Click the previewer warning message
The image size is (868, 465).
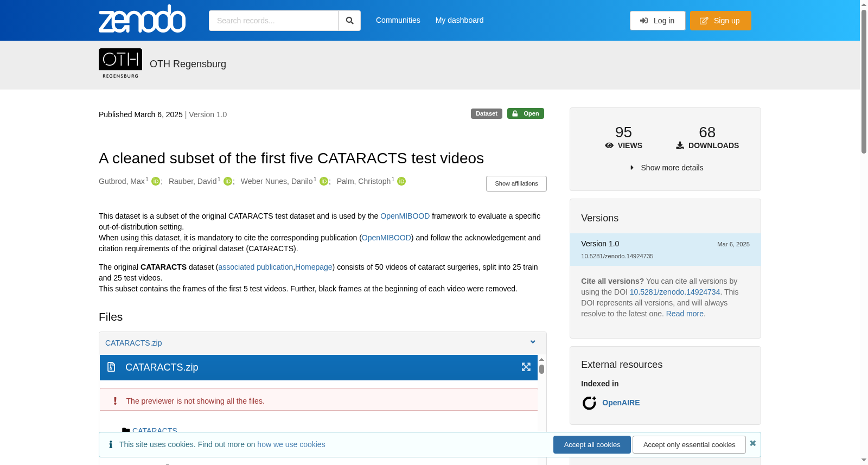(x=318, y=400)
